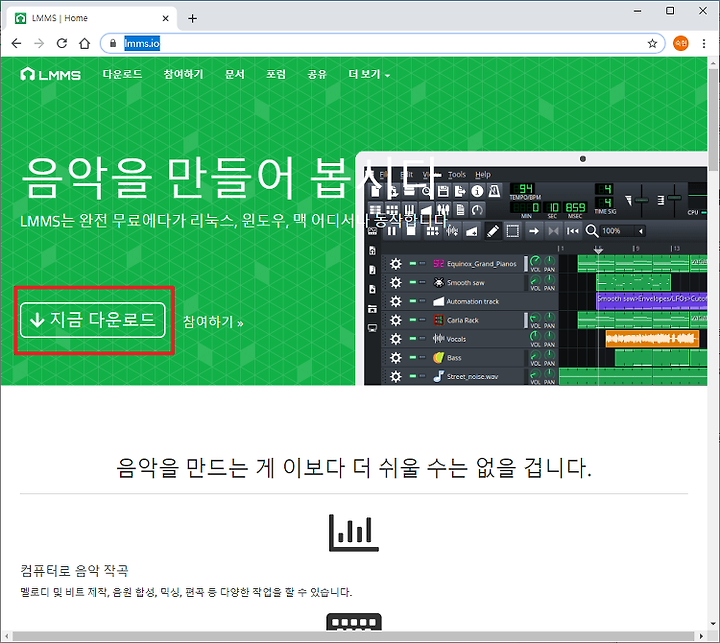Screen dimensions: 720x643
Task: Open the 다운로드 nav item
Action: pyautogui.click(x=122, y=74)
